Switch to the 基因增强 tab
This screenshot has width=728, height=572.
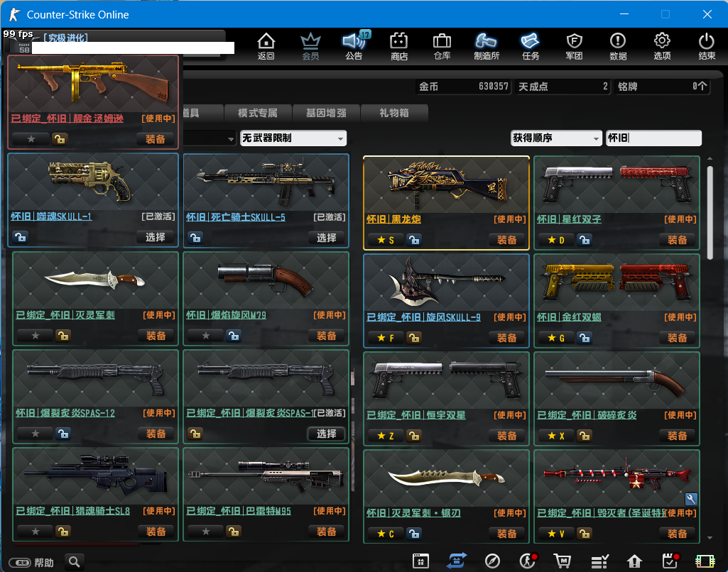[x=326, y=113]
